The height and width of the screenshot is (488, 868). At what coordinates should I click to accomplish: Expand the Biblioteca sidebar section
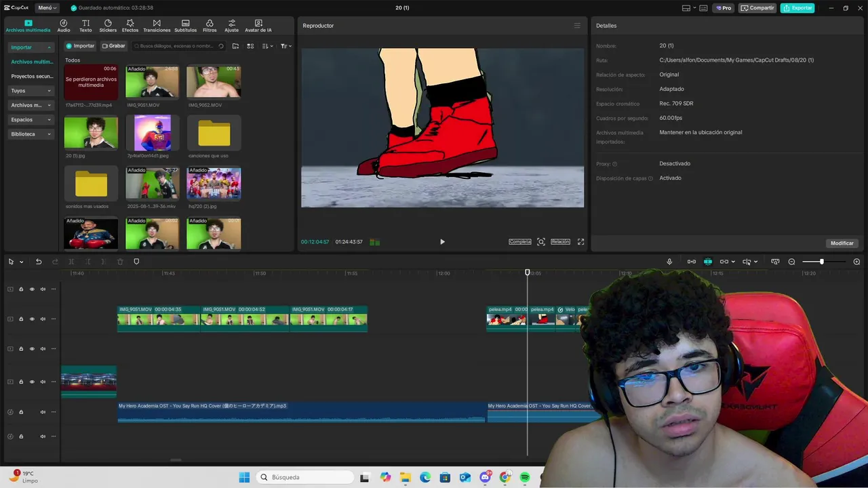tap(31, 134)
